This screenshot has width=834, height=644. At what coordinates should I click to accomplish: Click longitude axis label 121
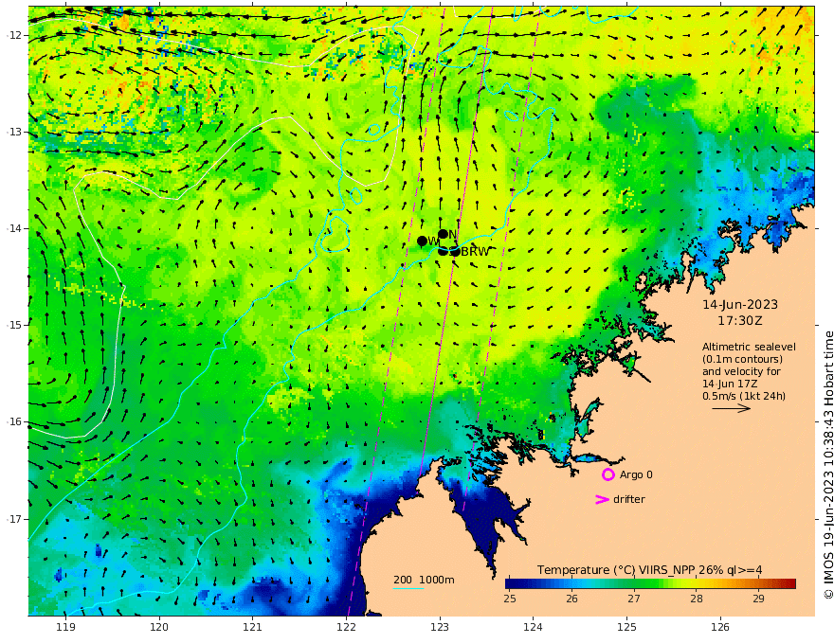(253, 627)
